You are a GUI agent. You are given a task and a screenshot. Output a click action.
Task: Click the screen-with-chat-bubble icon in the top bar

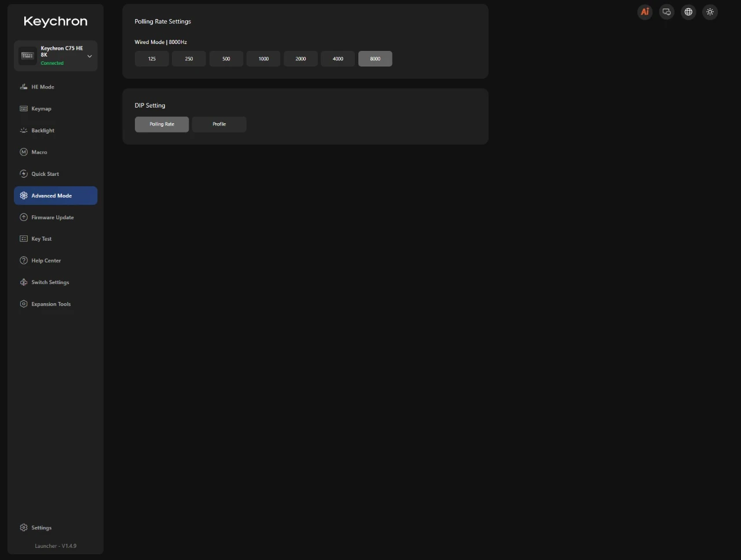point(667,12)
